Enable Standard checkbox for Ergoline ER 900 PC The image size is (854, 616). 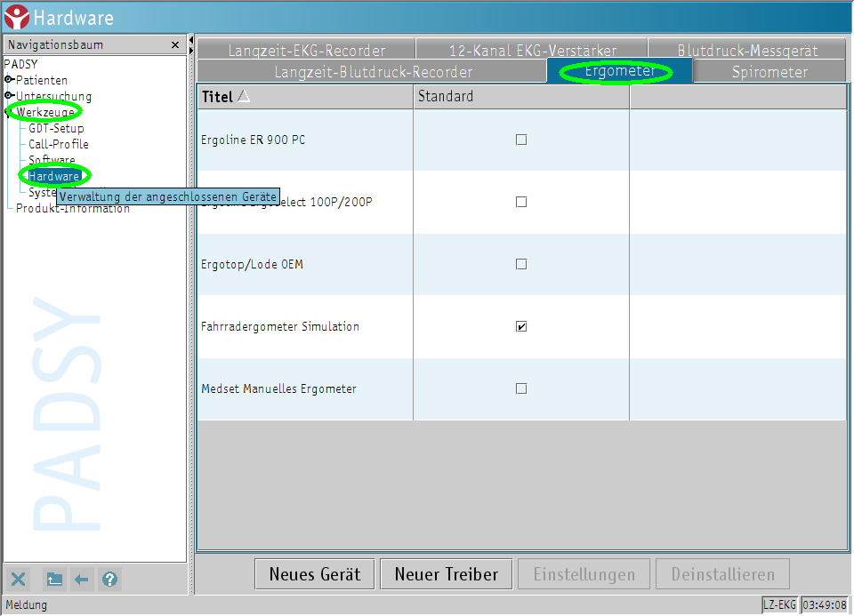tap(521, 140)
